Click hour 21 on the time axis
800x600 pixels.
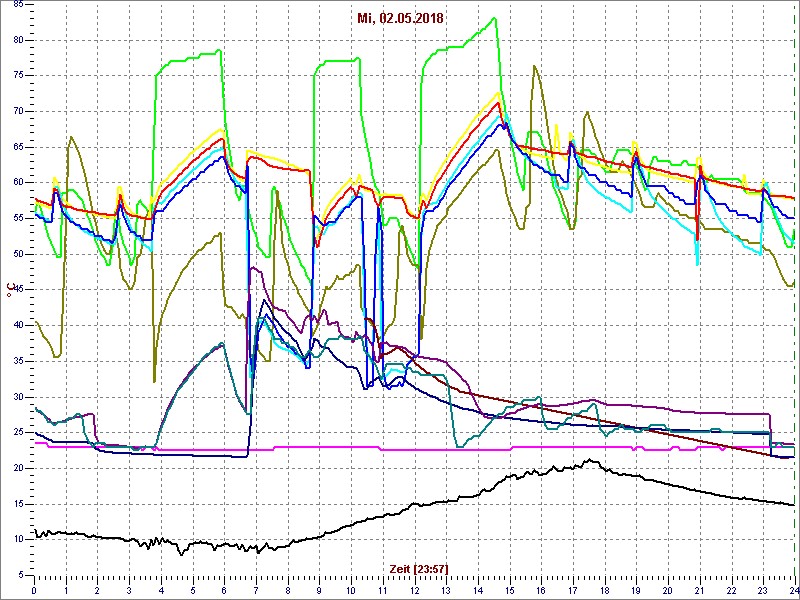699,590
